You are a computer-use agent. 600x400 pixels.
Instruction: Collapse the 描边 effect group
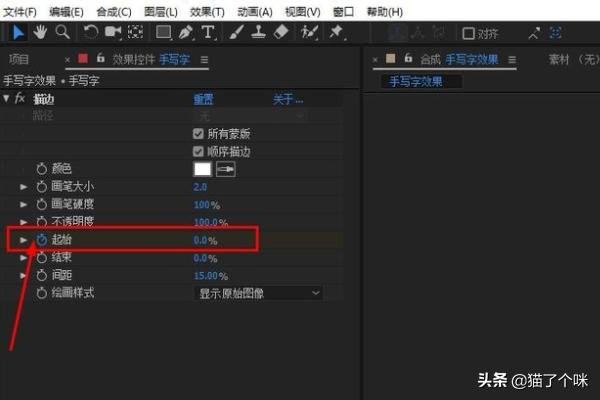8,99
